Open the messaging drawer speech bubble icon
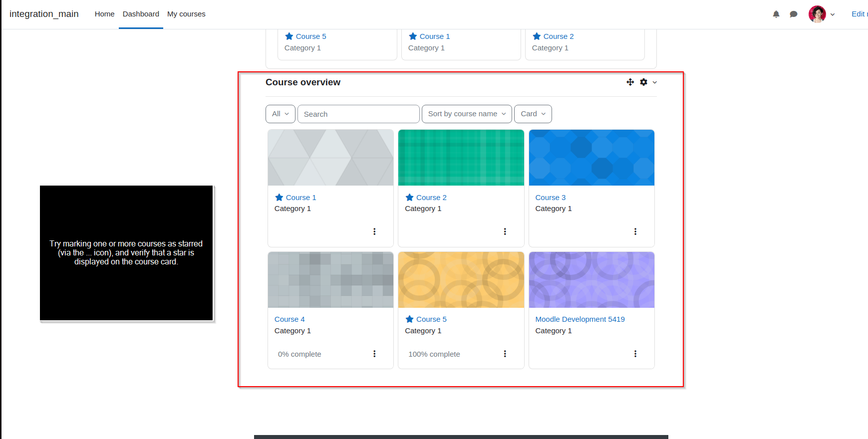This screenshot has width=868, height=439. pyautogui.click(x=794, y=14)
